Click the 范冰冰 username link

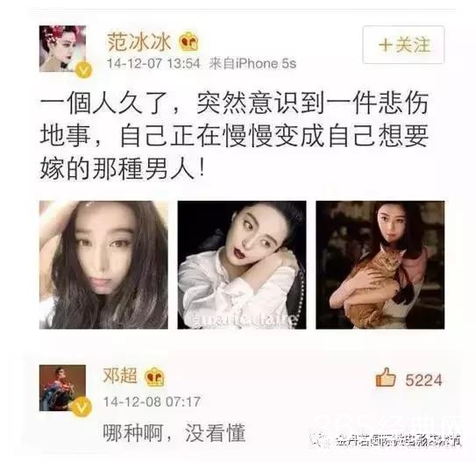click(139, 42)
